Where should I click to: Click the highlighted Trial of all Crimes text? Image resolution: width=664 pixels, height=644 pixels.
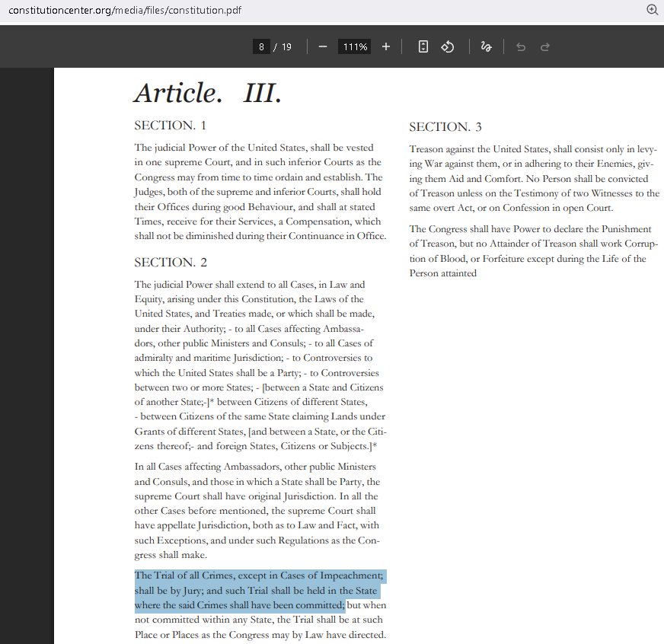click(x=260, y=591)
